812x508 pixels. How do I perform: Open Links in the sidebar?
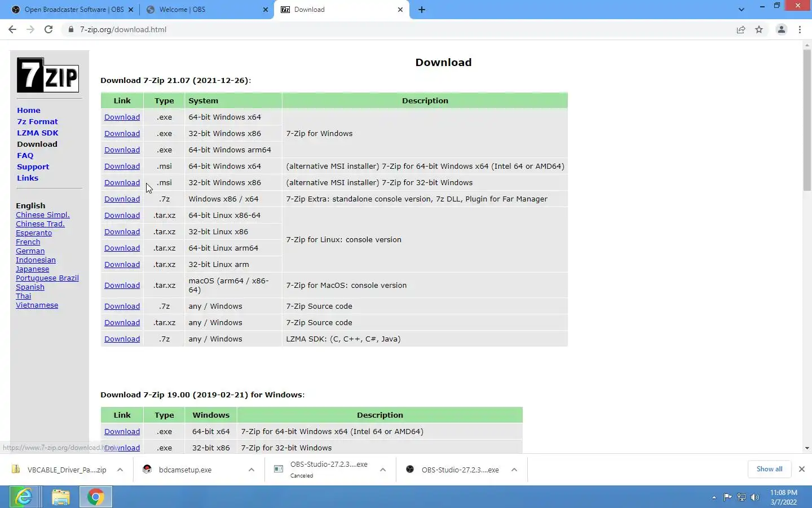tap(28, 178)
